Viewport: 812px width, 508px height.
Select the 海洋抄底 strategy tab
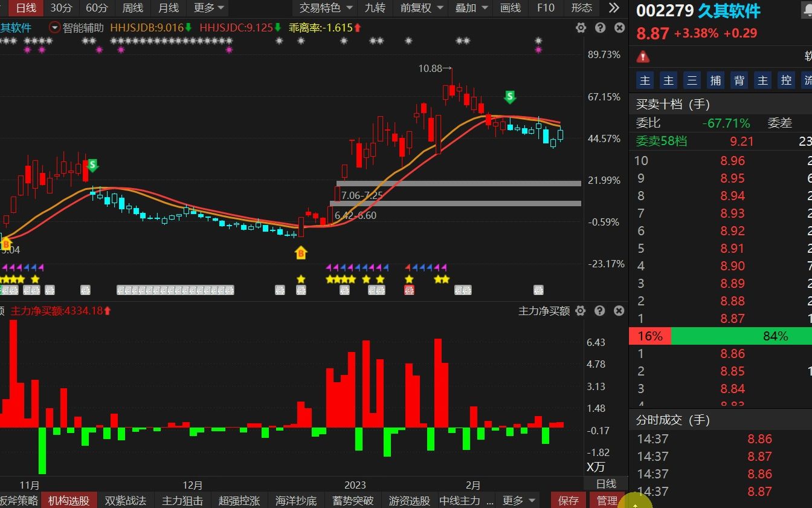tap(296, 501)
